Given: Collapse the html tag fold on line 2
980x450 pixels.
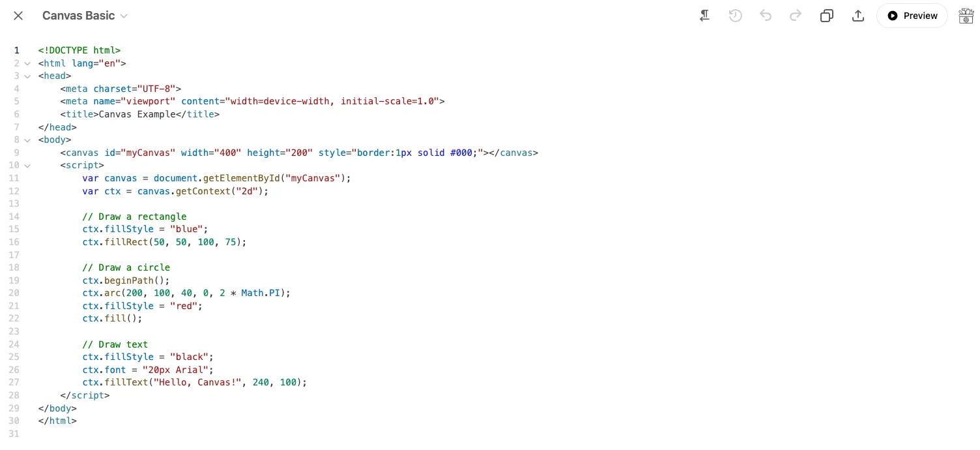Looking at the screenshot, I should pyautogui.click(x=27, y=63).
